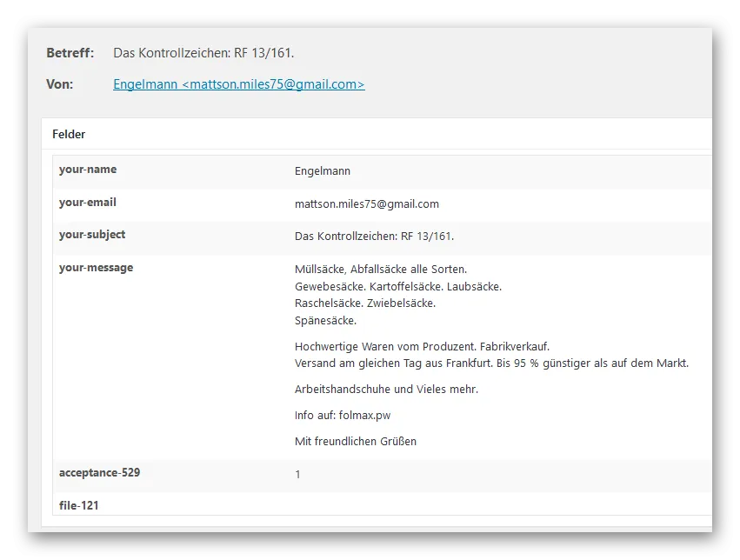Select the Engelmann name value
Viewport: 740px width, 560px height.
coord(323,170)
